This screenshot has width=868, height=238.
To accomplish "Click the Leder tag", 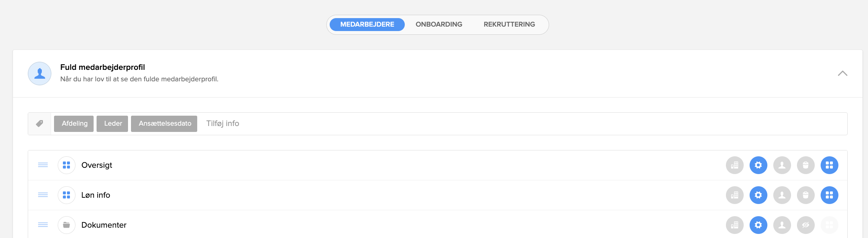I will click(112, 124).
